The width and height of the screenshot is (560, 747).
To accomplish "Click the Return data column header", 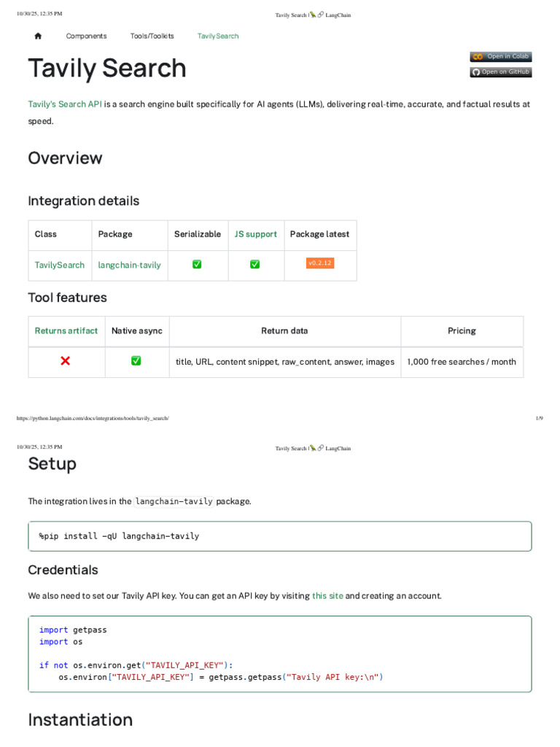I will tap(285, 330).
